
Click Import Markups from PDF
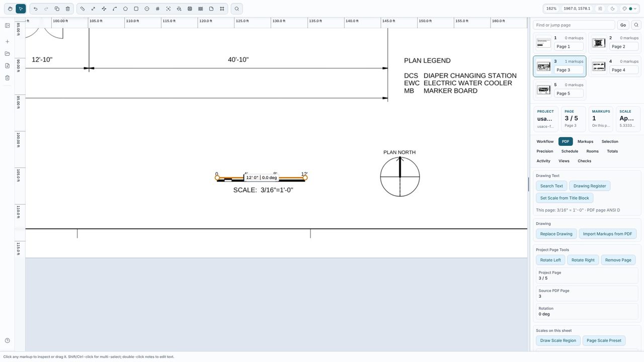pyautogui.click(x=608, y=234)
